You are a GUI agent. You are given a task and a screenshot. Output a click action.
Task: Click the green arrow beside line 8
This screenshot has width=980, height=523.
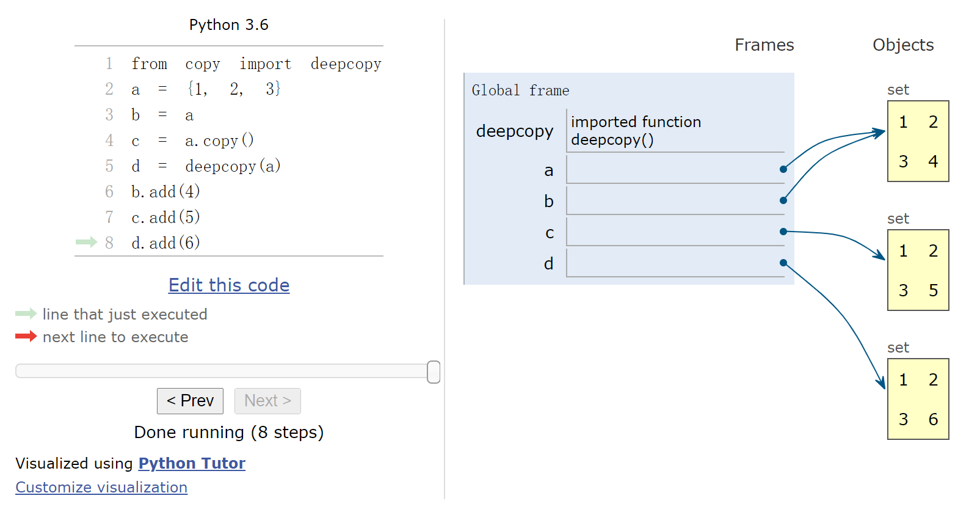coord(86,243)
